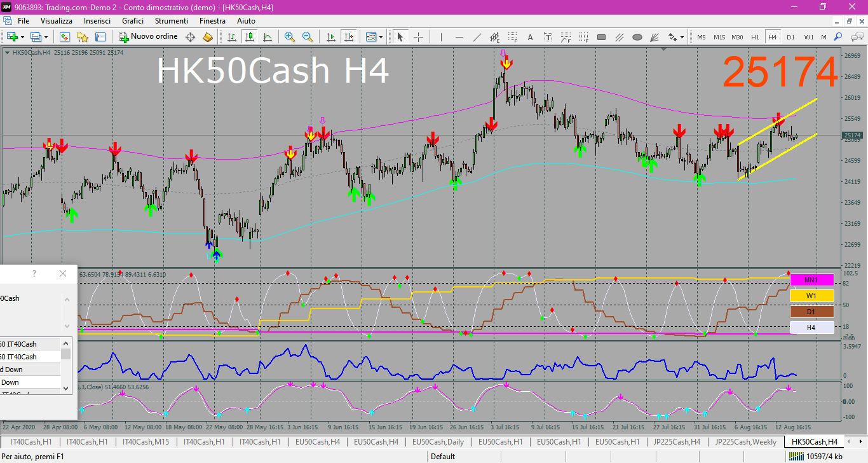
Task: Zoom out of the chart
Action: 308,37
